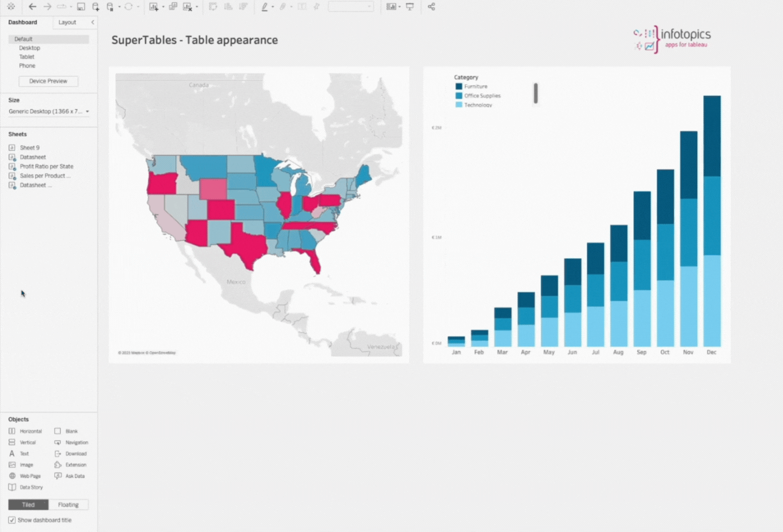Open Show/Hide Cards dropdown arrow
Viewport: 783px width, 532px height.
coord(399,6)
